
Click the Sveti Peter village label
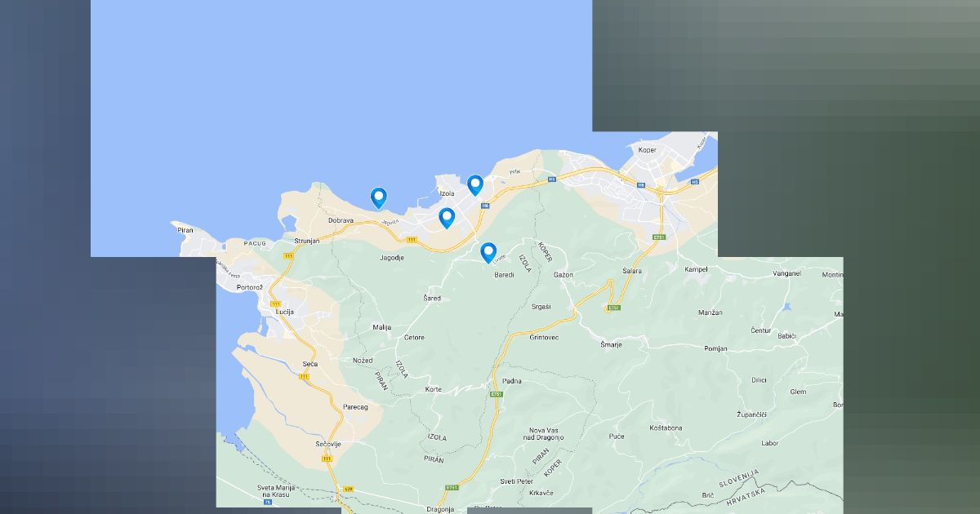point(517,481)
